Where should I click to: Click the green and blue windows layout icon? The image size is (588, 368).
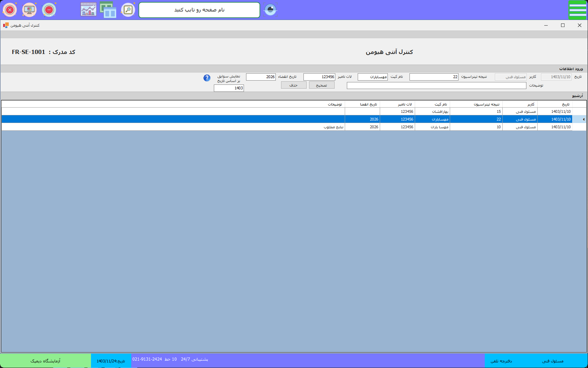(x=108, y=10)
